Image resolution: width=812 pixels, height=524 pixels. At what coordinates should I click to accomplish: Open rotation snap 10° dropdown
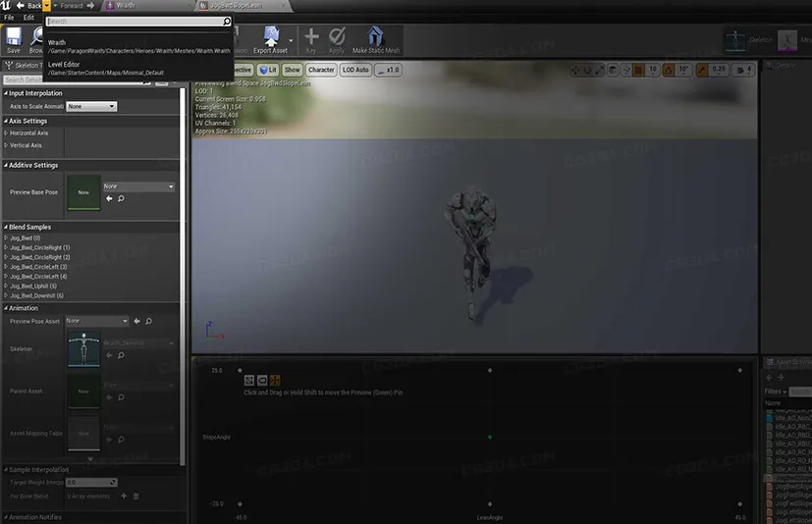click(x=683, y=70)
